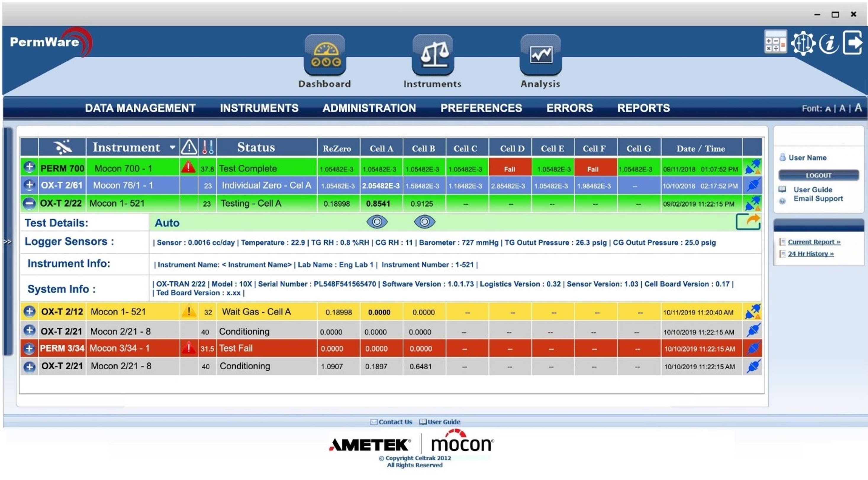Open the settings gear icon

pos(803,43)
